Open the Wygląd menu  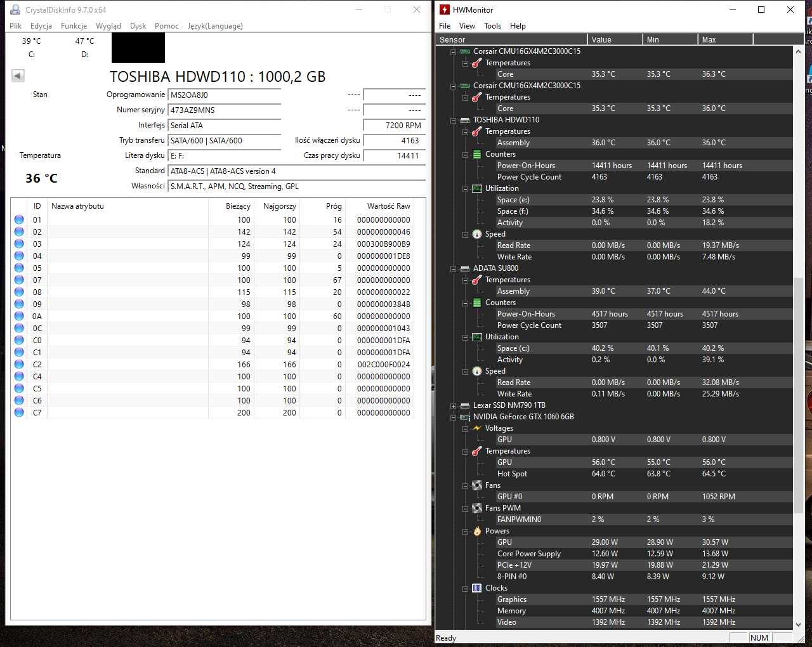click(108, 26)
